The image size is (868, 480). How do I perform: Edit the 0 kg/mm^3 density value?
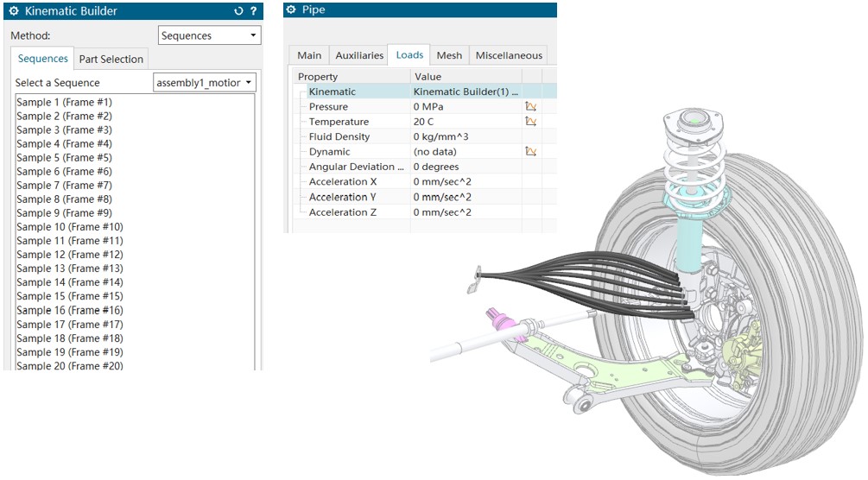(x=466, y=136)
